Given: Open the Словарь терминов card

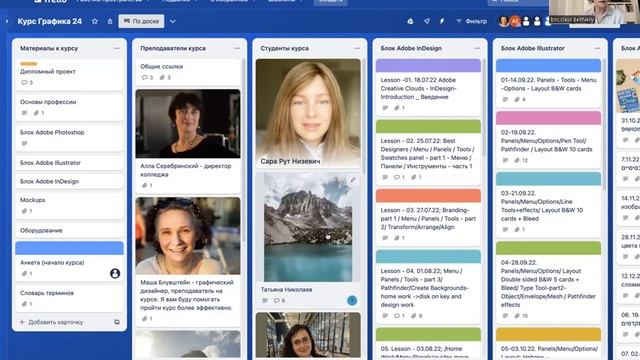Looking at the screenshot, I should click(x=69, y=298).
